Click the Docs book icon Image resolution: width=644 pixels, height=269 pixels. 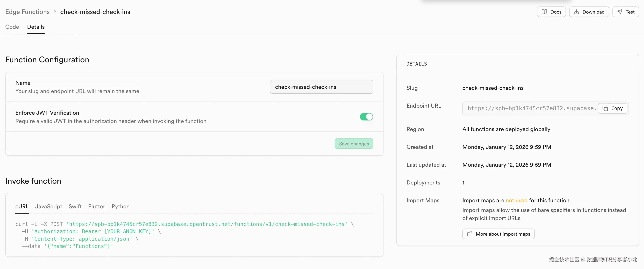544,12
